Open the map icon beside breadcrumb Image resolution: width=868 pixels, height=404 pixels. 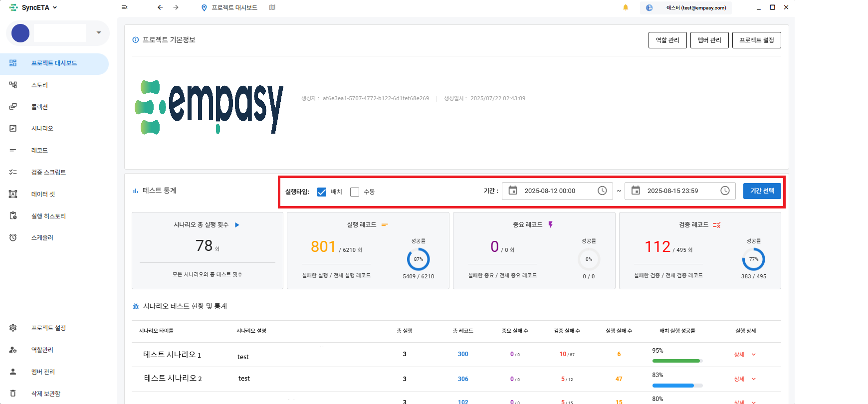point(272,7)
